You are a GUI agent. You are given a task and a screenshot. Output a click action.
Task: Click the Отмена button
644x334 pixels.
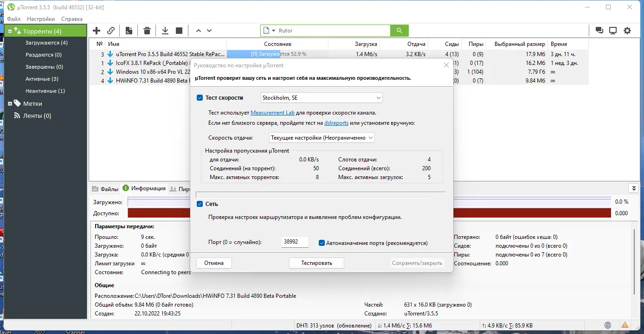[214, 263]
